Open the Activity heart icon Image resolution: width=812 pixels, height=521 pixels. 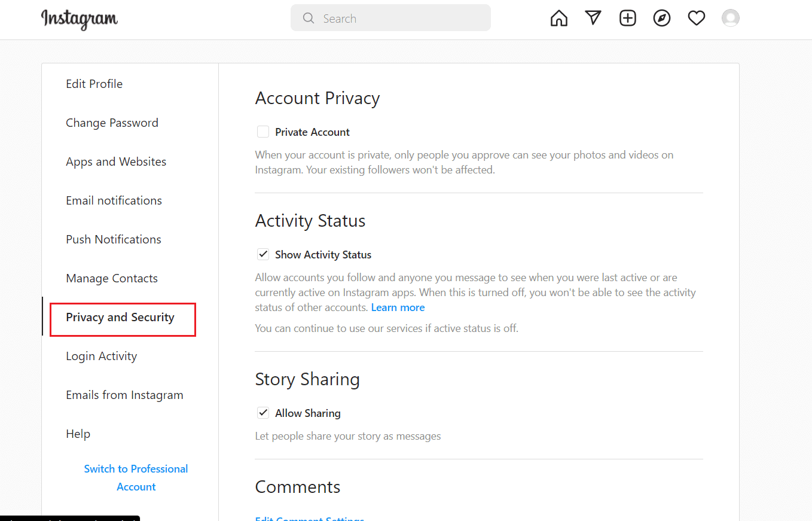(x=696, y=18)
